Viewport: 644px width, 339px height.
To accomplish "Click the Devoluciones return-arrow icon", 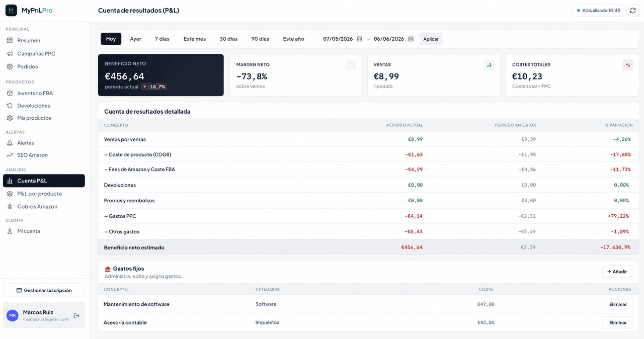I will point(10,106).
